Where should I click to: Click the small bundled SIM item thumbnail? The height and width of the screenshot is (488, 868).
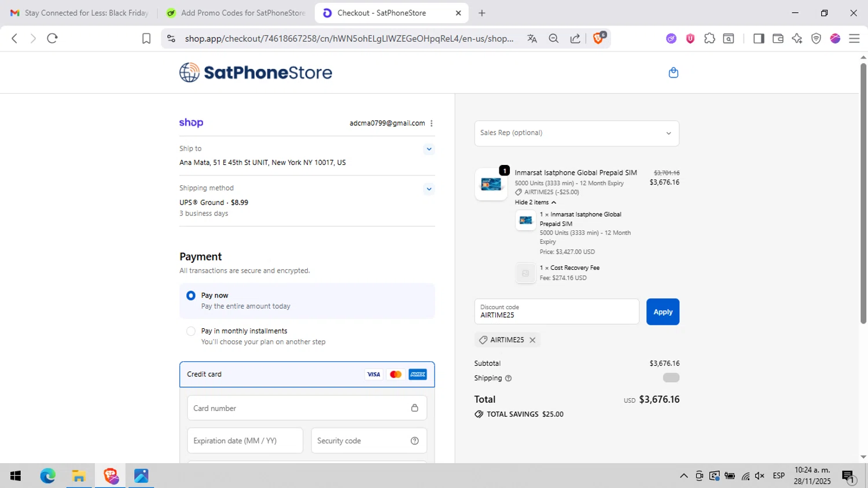[525, 220]
